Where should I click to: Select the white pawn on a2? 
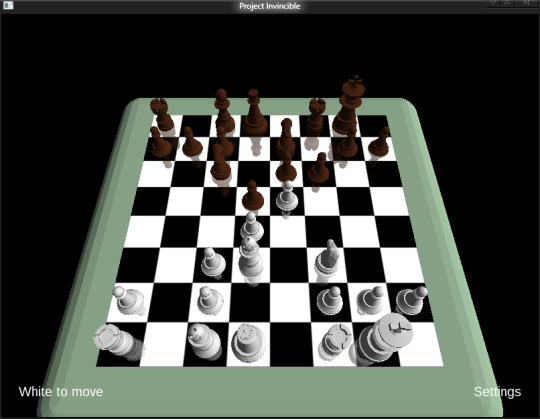(x=128, y=301)
